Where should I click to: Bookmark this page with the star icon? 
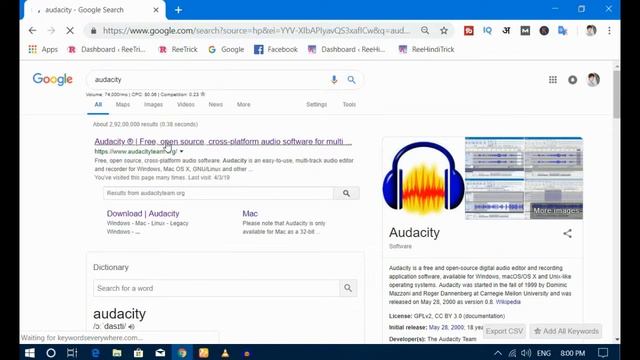[444, 31]
